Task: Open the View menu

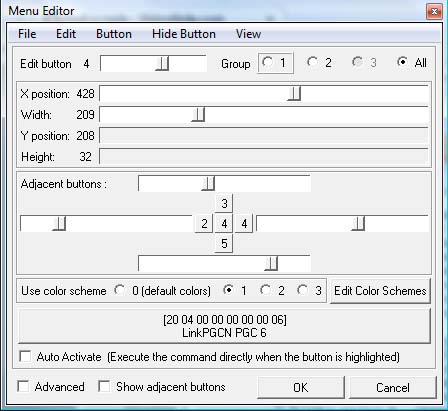Action: click(x=248, y=34)
